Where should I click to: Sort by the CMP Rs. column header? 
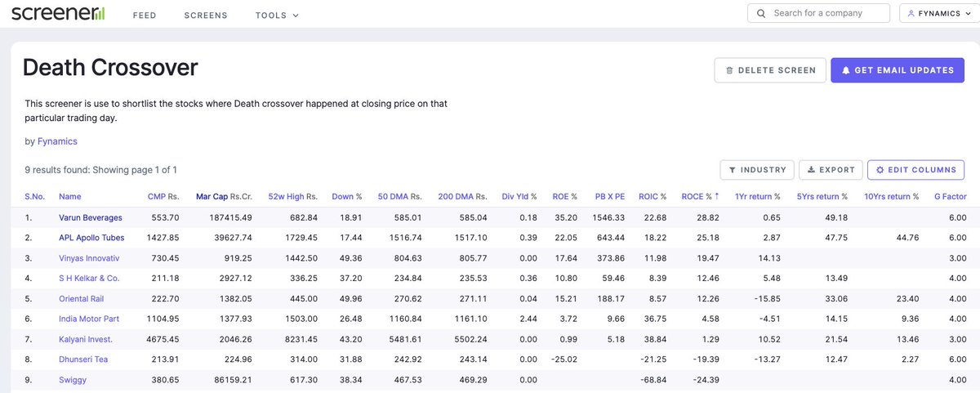163,196
